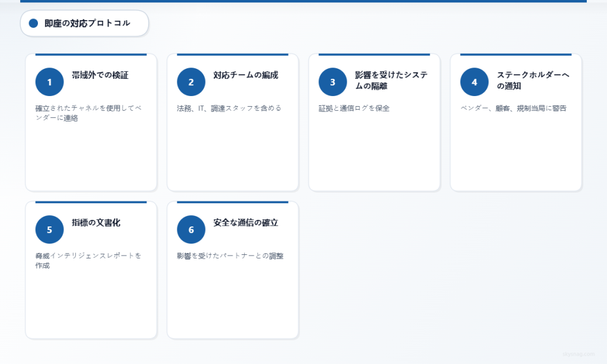
Task: Click the number 1 circle icon on 帯域外での検証
Action: tap(49, 81)
